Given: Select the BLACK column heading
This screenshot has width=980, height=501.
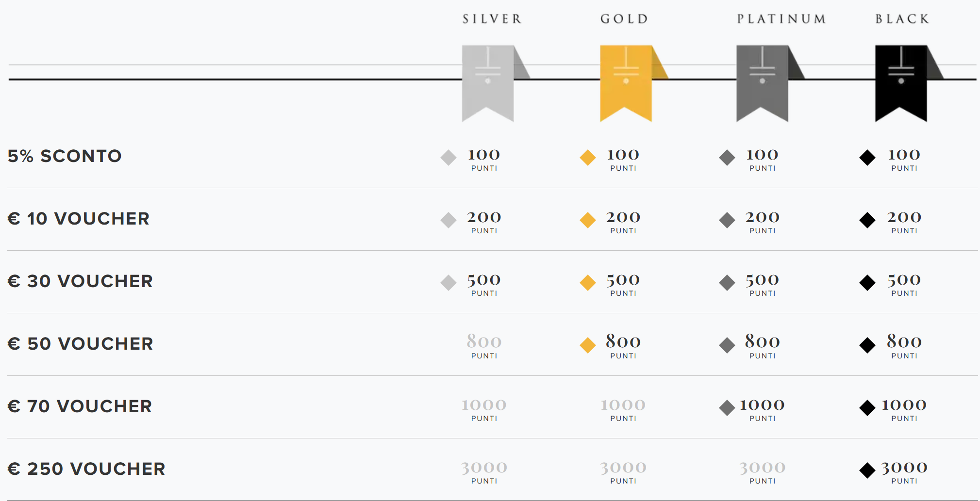Looking at the screenshot, I should (x=902, y=19).
